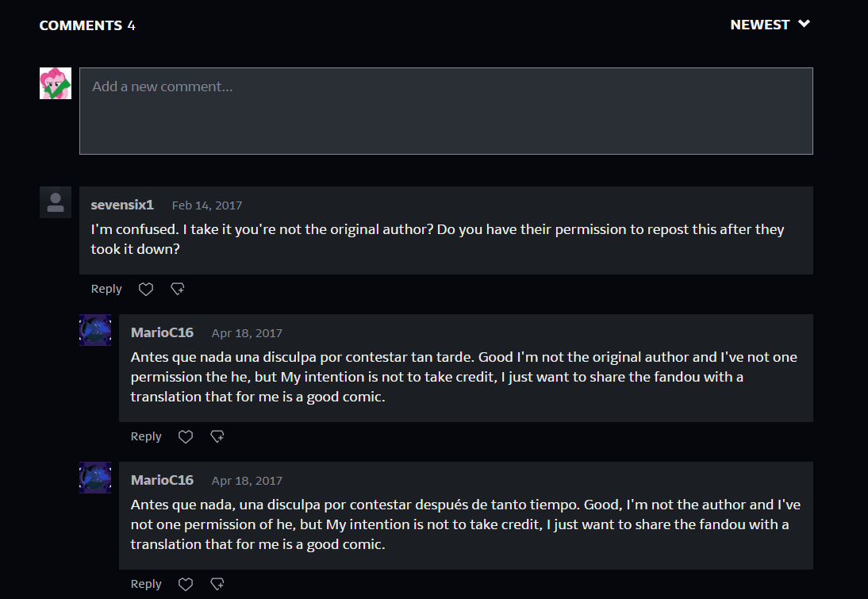
Task: Reply to sevensix1's comment
Action: (x=106, y=290)
